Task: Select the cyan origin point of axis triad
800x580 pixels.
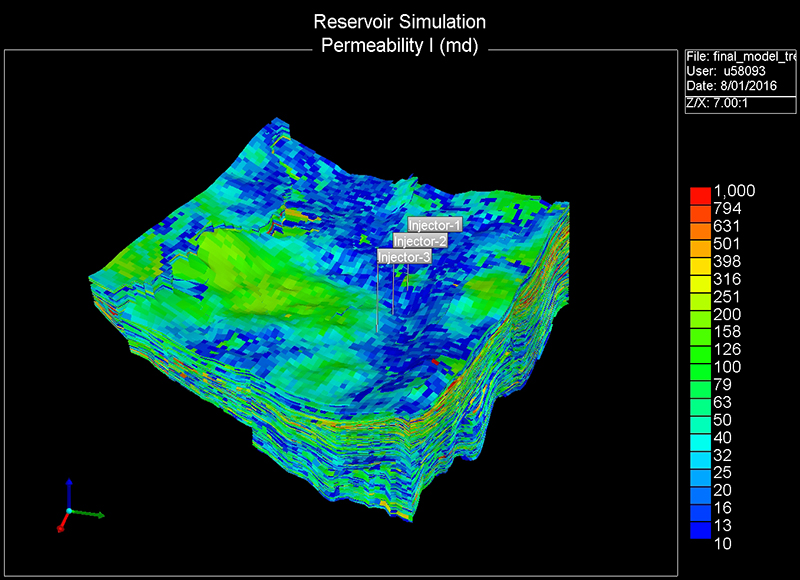Action: coord(68,511)
